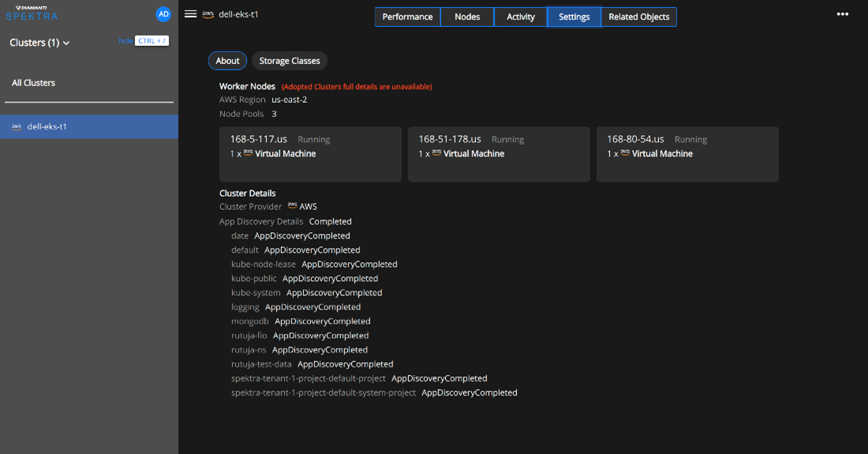Screen dimensions: 868x454
Task: Click Running status of 168-51-178.us
Action: 507,140
